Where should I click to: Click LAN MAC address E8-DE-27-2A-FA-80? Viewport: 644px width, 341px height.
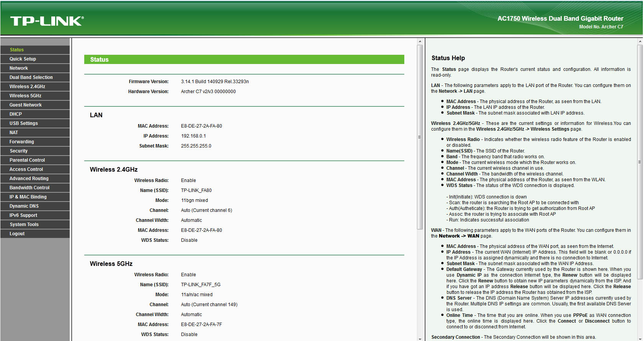pos(201,126)
